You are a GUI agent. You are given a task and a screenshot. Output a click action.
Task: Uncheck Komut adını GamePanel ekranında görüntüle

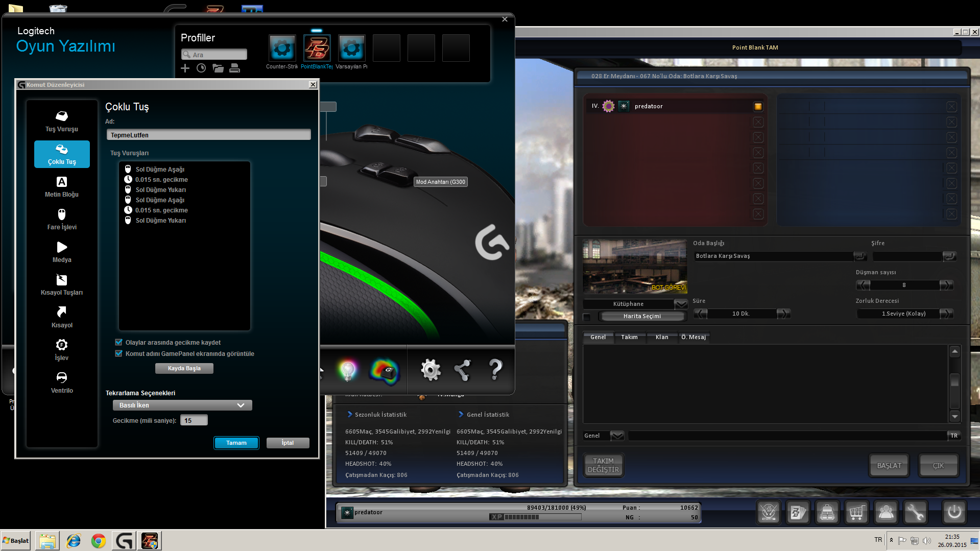click(x=119, y=354)
